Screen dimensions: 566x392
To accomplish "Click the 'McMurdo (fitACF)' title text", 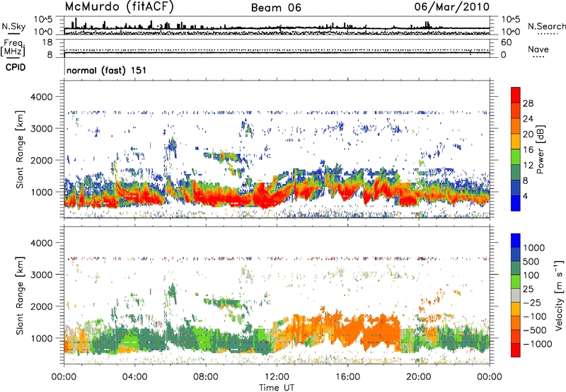I will [x=119, y=7].
